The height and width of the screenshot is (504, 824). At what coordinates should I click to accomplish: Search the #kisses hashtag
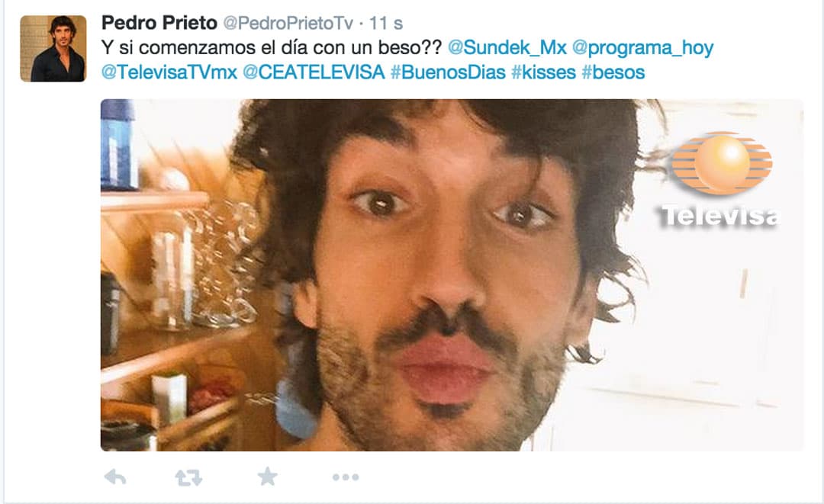(x=543, y=72)
